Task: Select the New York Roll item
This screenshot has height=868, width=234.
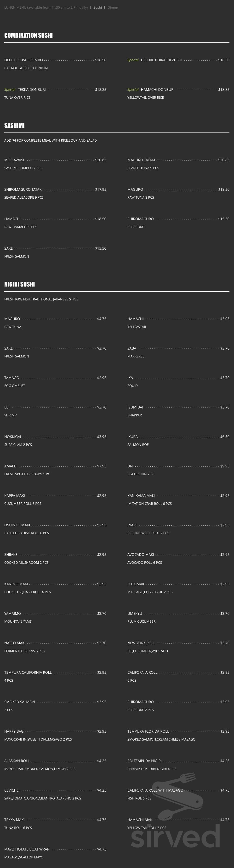Action: (141, 643)
